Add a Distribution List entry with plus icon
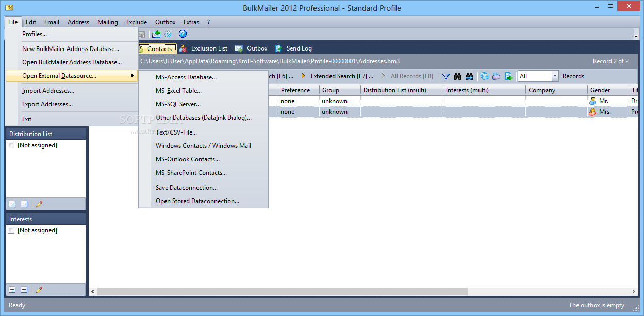This screenshot has height=316, width=644. [x=12, y=204]
